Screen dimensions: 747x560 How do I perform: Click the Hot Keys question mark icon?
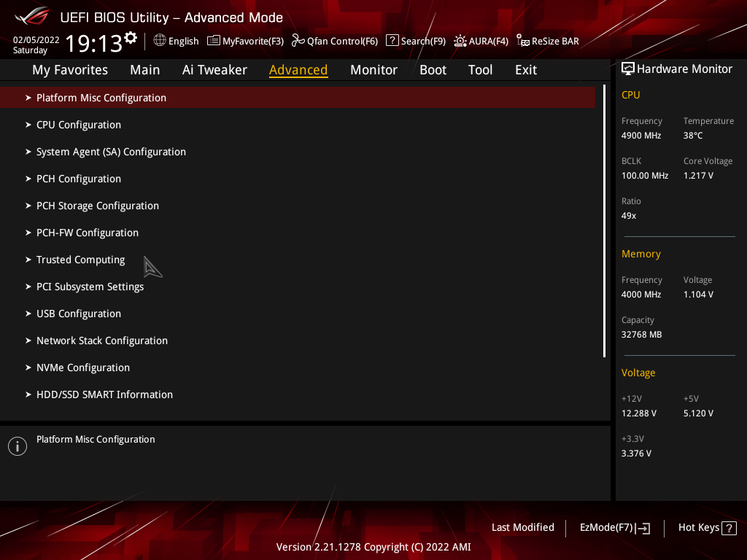point(729,528)
